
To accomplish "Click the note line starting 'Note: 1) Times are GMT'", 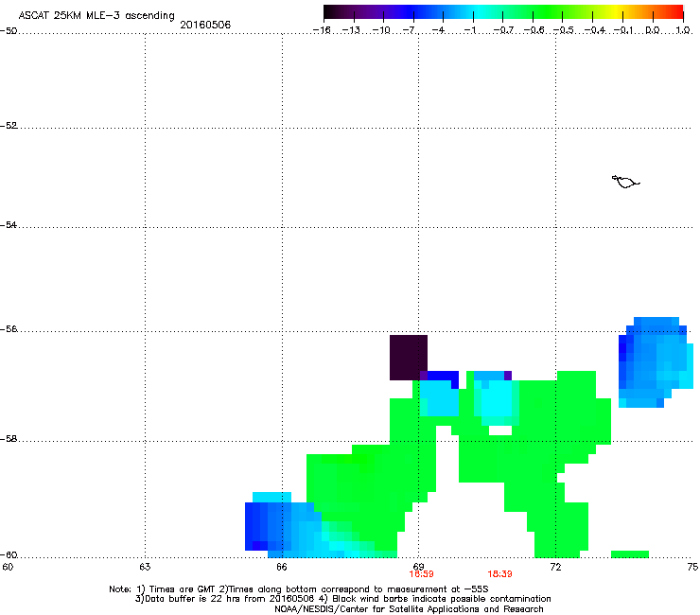I will click(x=299, y=589).
